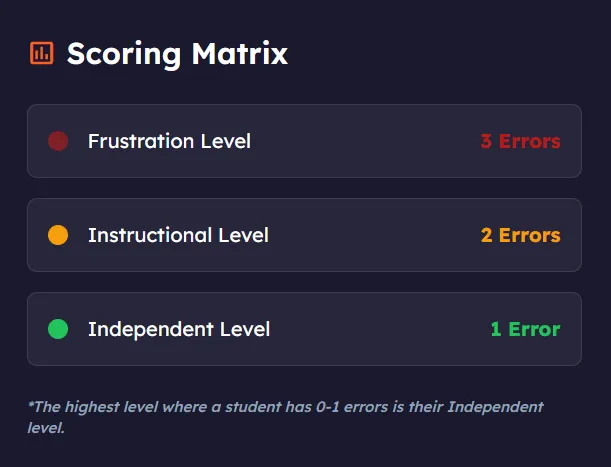Click the green 1 Error value
This screenshot has height=467, width=611.
coord(526,329)
